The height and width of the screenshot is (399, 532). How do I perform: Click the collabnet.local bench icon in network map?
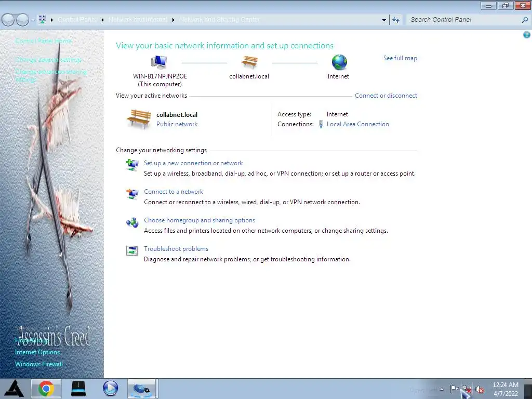[249, 62]
